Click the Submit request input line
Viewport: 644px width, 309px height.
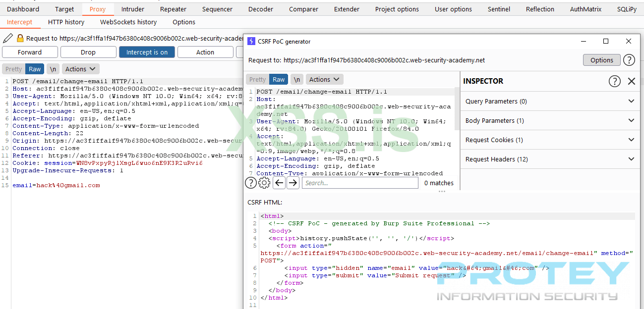[x=375, y=275]
